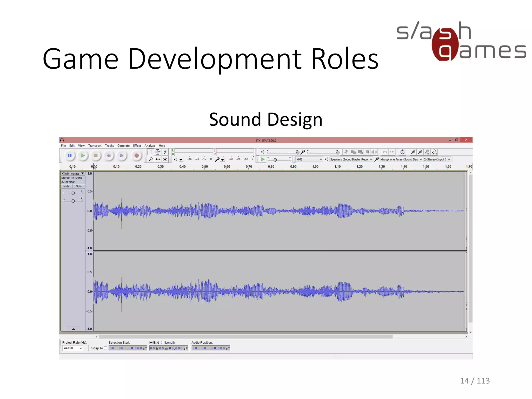The height and width of the screenshot is (399, 532).
Task: Open Selection Start time format dropdown arrow
Action: click(x=146, y=348)
